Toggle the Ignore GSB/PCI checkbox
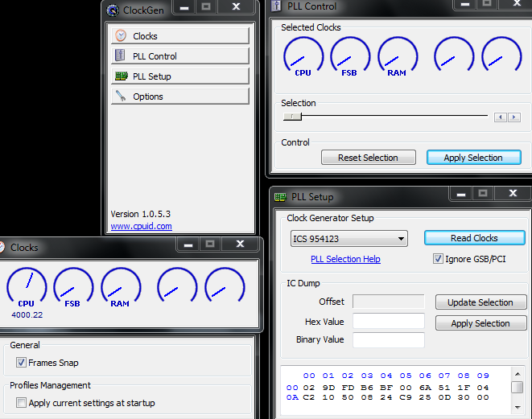This screenshot has width=532, height=419. (x=438, y=259)
